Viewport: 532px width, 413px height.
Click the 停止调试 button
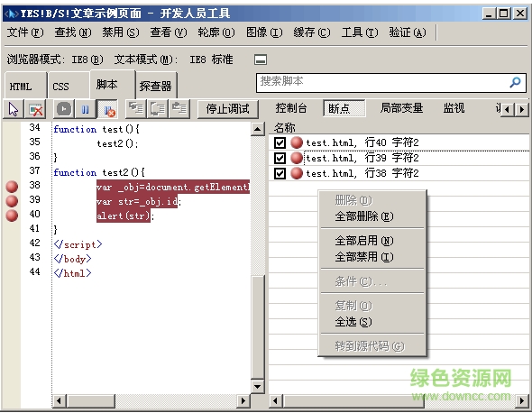click(227, 109)
